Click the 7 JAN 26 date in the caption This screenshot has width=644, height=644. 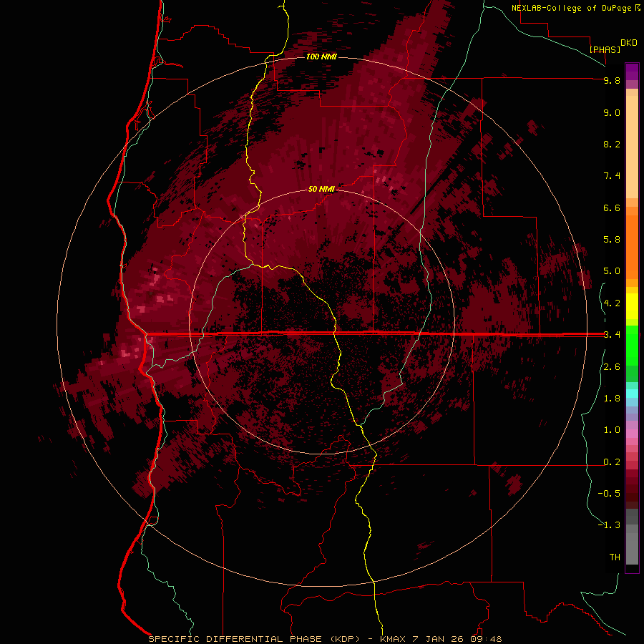pyautogui.click(x=438, y=639)
